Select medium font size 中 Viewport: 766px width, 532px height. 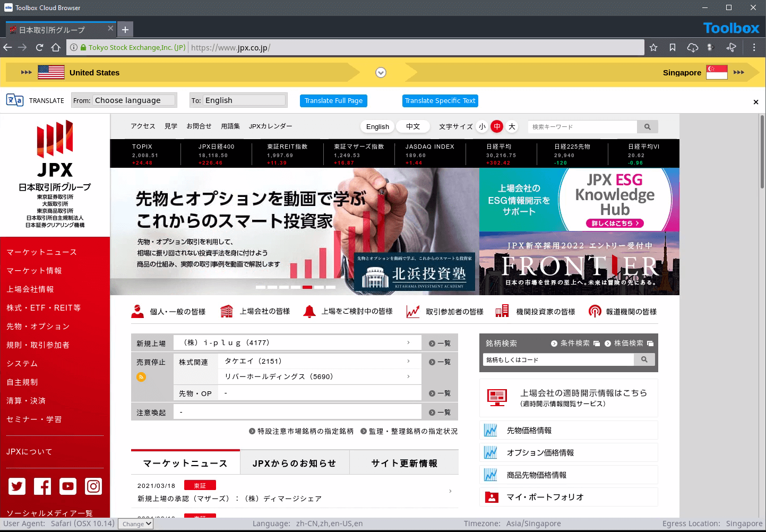pos(497,126)
